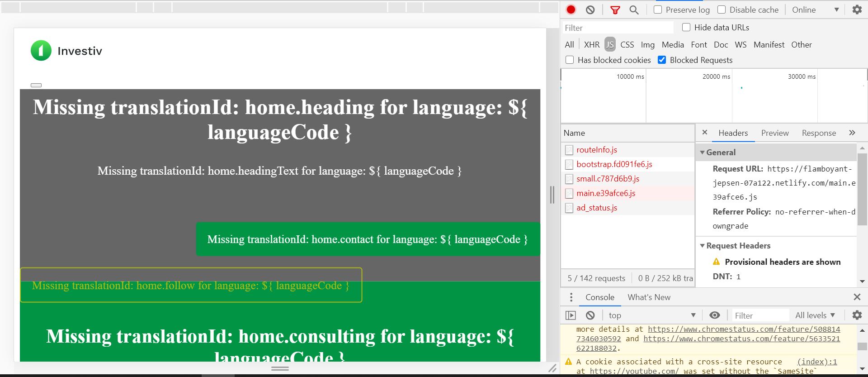Open the chromestatus 5633521 link
868x377 pixels.
742,339
